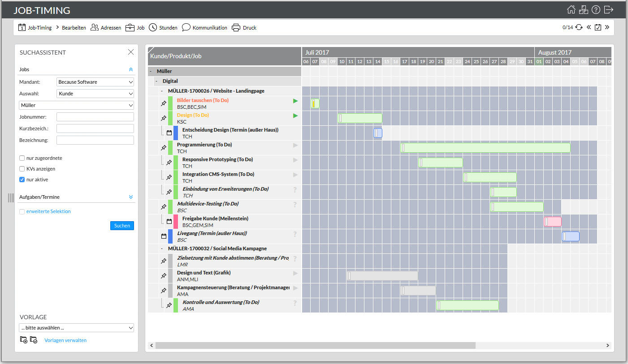
Task: Click the save-template folder icon with plus sign
Action: 23,340
